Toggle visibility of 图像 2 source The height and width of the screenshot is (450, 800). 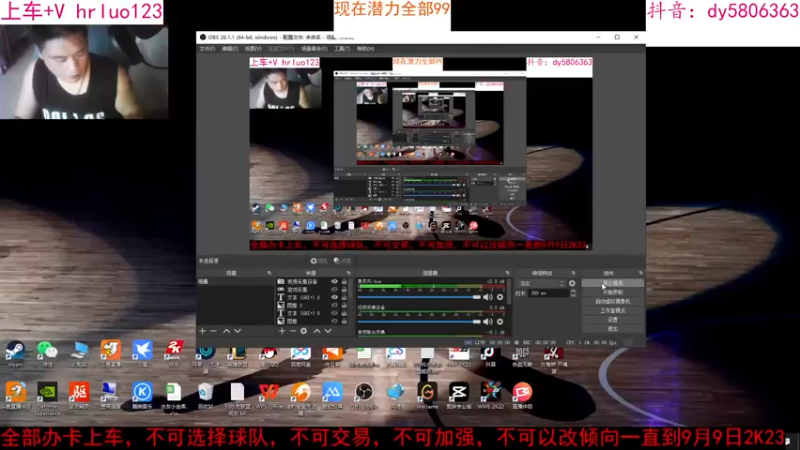click(x=334, y=305)
